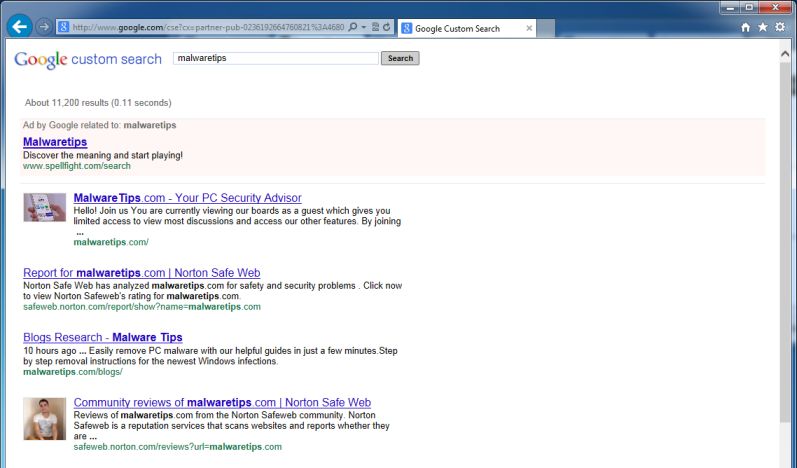Click 'Discover the meaning and start playing!' text

click(x=103, y=155)
